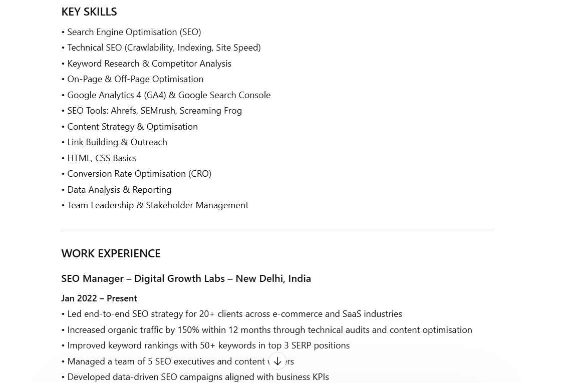The height and width of the screenshot is (383, 588).
Task: Click the SEO Manager job title line
Action: click(186, 278)
